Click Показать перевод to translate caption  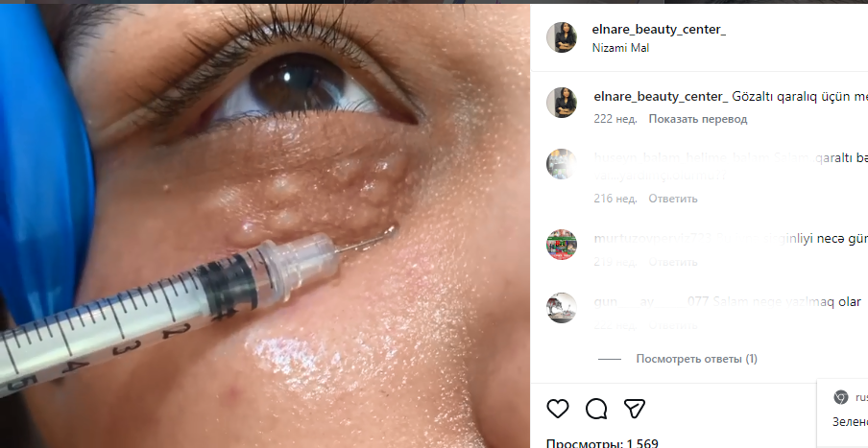point(697,119)
